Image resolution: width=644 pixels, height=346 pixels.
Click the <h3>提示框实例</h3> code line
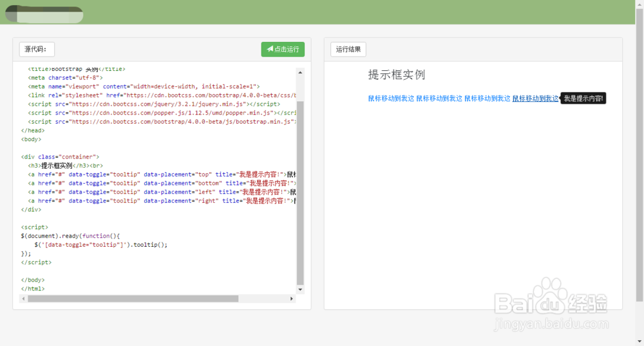tap(65, 166)
